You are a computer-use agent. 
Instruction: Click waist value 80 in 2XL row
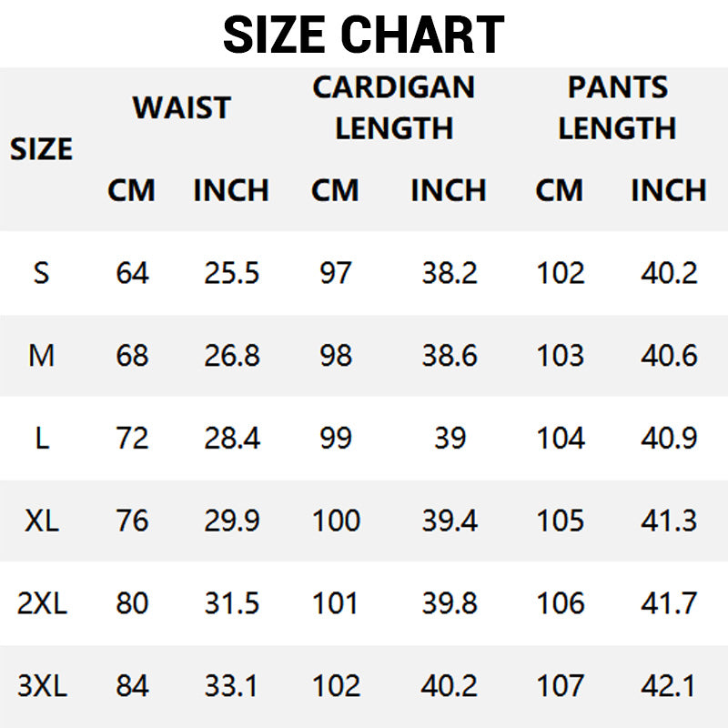point(132,603)
